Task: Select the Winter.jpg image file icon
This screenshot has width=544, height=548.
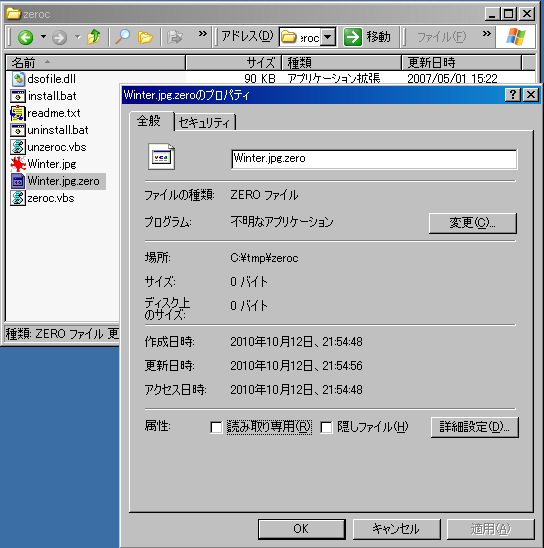Action: 18,164
